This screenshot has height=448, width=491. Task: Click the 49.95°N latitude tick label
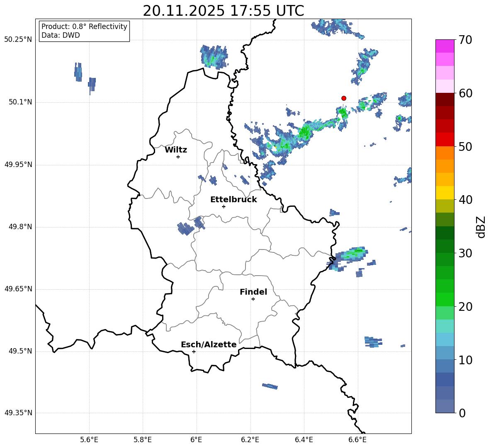click(x=18, y=165)
